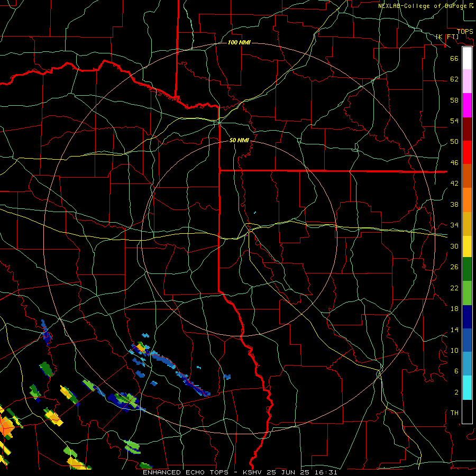This screenshot has width=476, height=476.
Task: Select the dark red 50-54 legend swatch
Action: 467,129
